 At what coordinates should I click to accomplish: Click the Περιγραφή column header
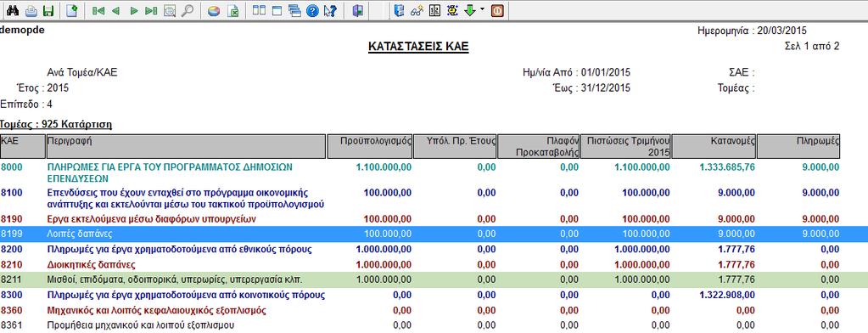tap(186, 147)
